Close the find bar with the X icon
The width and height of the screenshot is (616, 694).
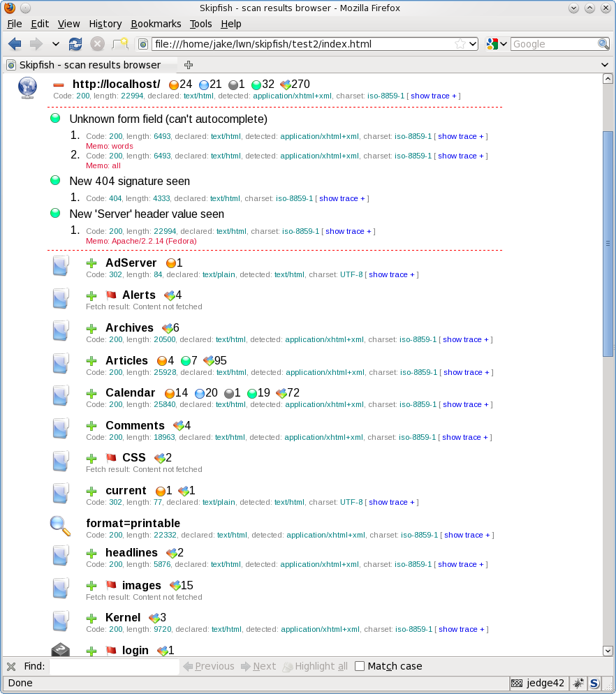click(11, 666)
